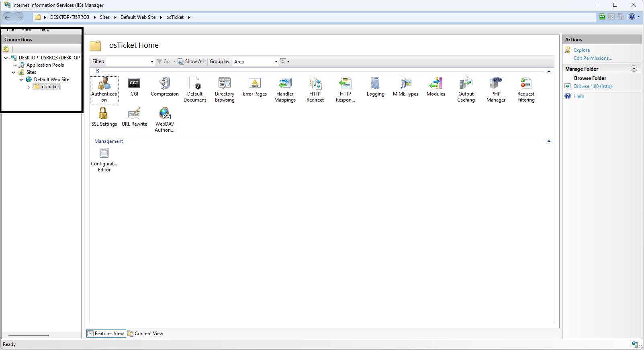Open HTTP Redirect feature
The width and height of the screenshot is (644, 350).
(x=315, y=90)
